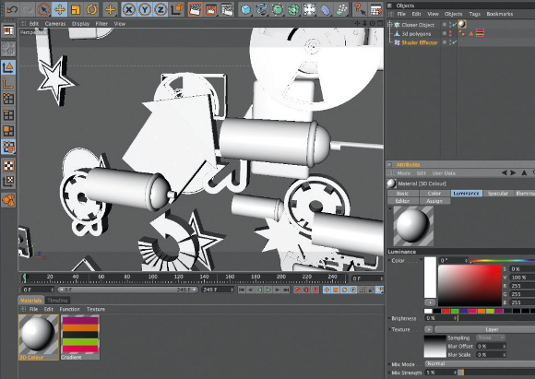
Task: Adjust the Brightness slider handle
Action: [457, 318]
